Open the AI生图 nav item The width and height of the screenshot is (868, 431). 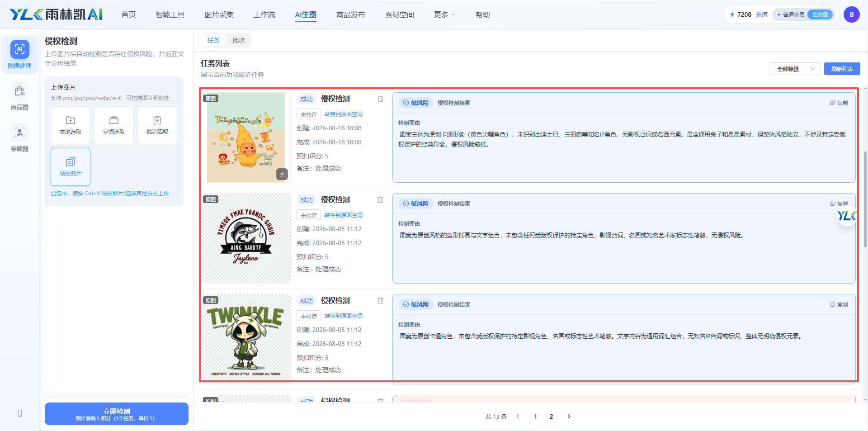306,14
